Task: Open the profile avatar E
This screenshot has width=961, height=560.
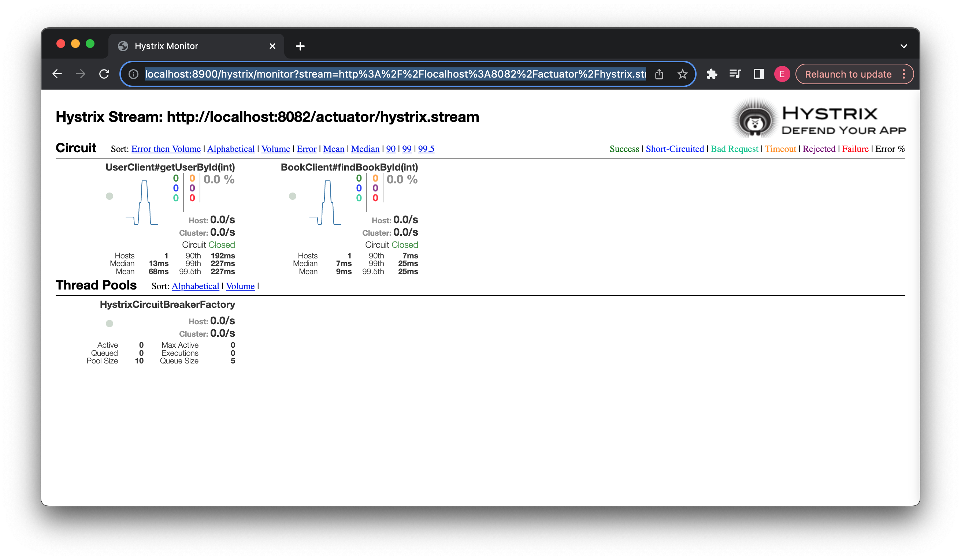Action: (782, 74)
